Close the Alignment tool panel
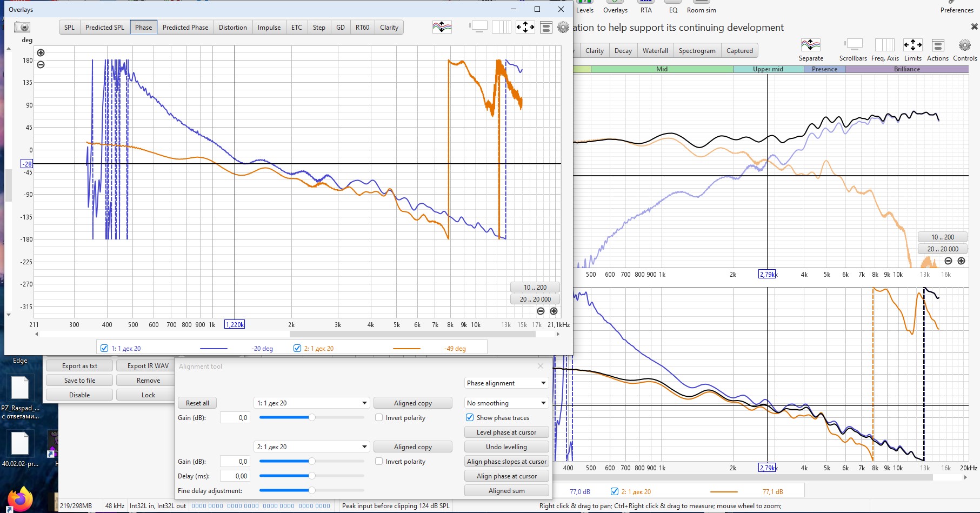Viewport: 980px width, 513px height. (541, 366)
